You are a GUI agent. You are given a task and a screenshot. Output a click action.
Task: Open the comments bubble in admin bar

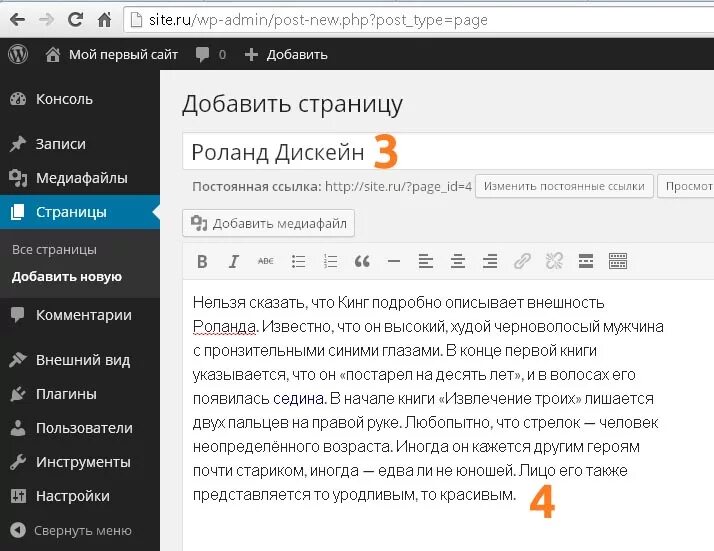[210, 55]
